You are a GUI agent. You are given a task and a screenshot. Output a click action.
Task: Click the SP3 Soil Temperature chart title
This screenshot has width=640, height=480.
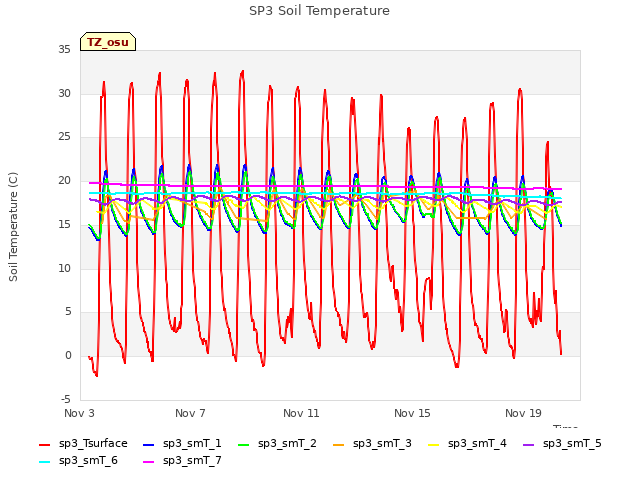click(320, 11)
